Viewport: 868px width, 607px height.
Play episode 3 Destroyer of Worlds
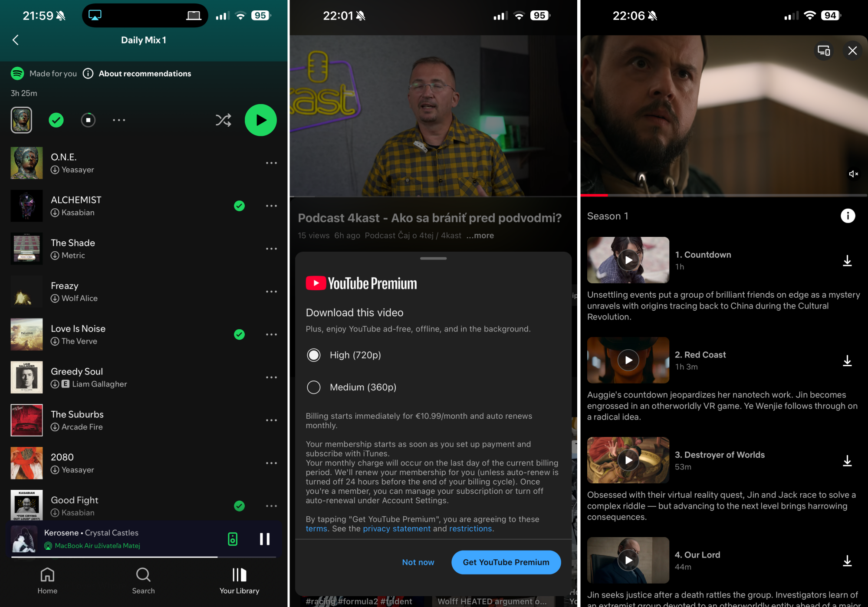click(x=628, y=460)
